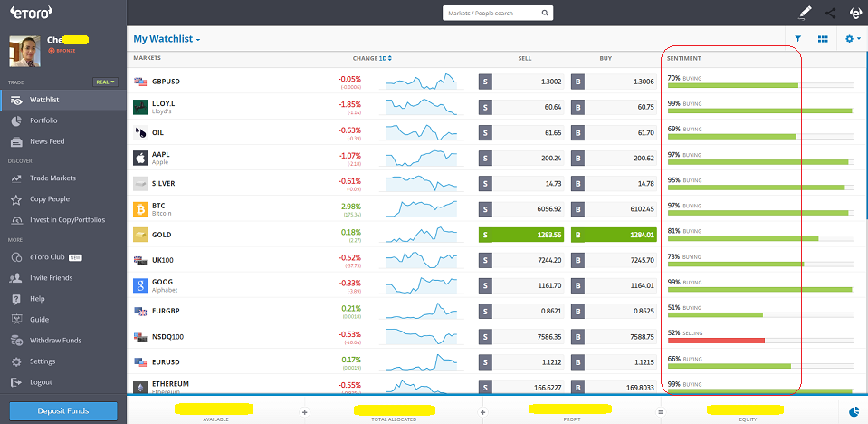Click the GBPUSD flag icon
Screen dimensions: 868x424
coord(140,82)
